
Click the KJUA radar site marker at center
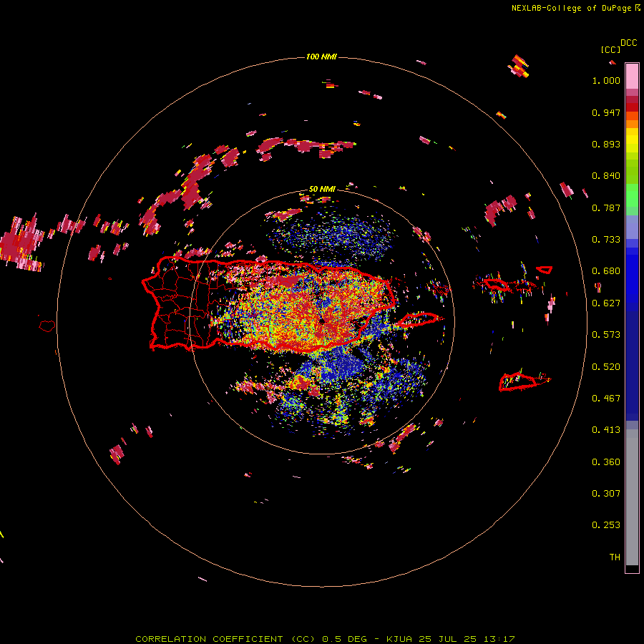tap(322, 321)
